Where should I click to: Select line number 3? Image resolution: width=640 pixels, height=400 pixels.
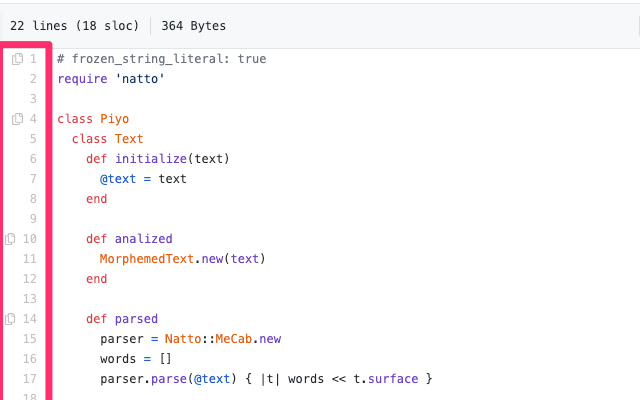(33, 99)
